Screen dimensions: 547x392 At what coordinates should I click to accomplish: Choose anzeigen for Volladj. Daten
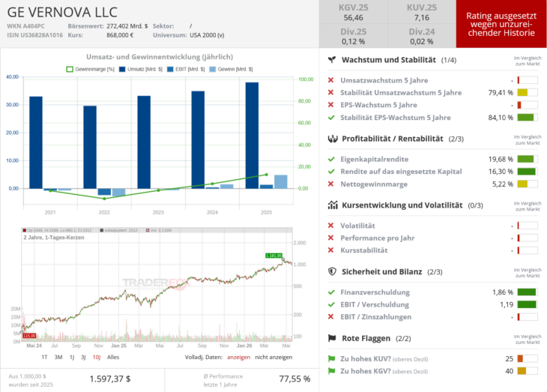pos(238,357)
